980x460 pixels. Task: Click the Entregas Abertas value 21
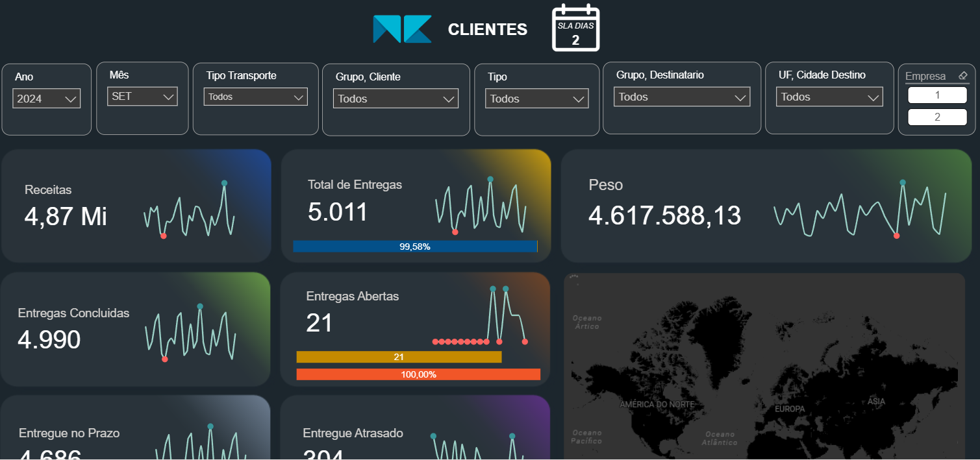[320, 323]
